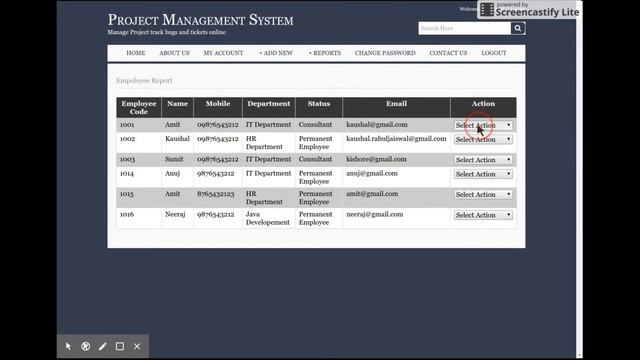640x360 pixels.
Task: Click the name Sumit in the table
Action: coord(174,159)
